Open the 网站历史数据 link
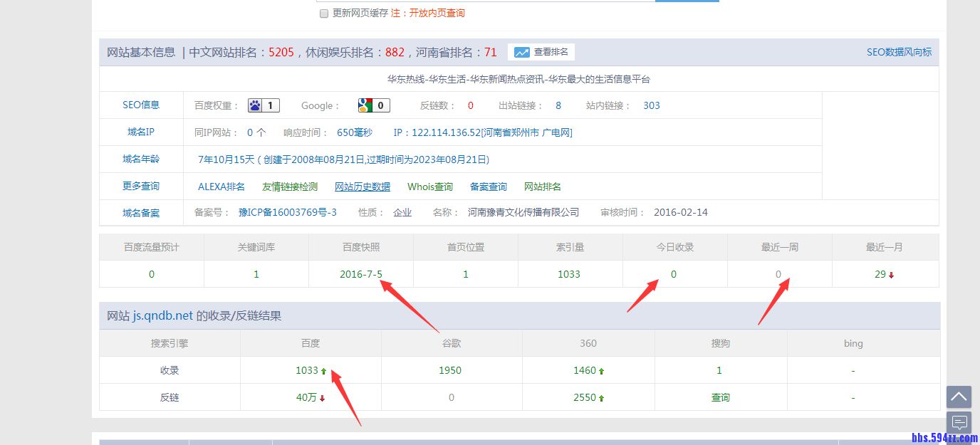This screenshot has width=980, height=445. click(363, 186)
